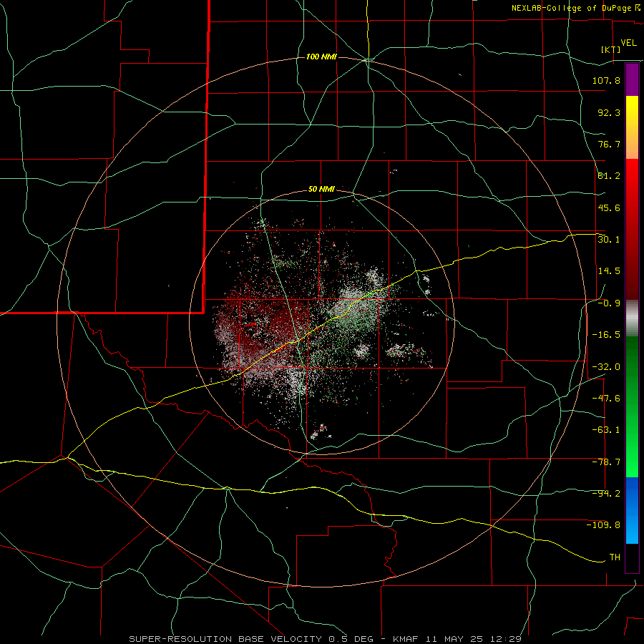Viewport: 644px width, 644px height.
Task: Select the -94.2 legend value
Action: tap(606, 494)
